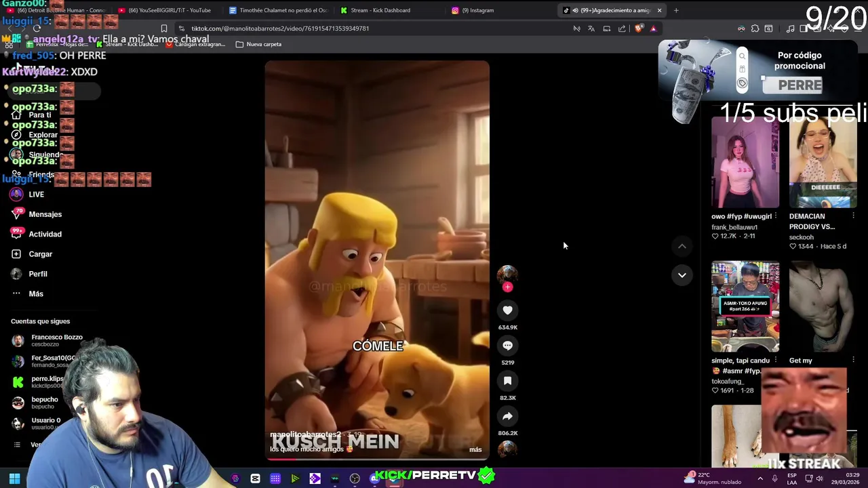Click the manolitoabarrotes2 username on the video
The height and width of the screenshot is (488, 868).
[305, 434]
